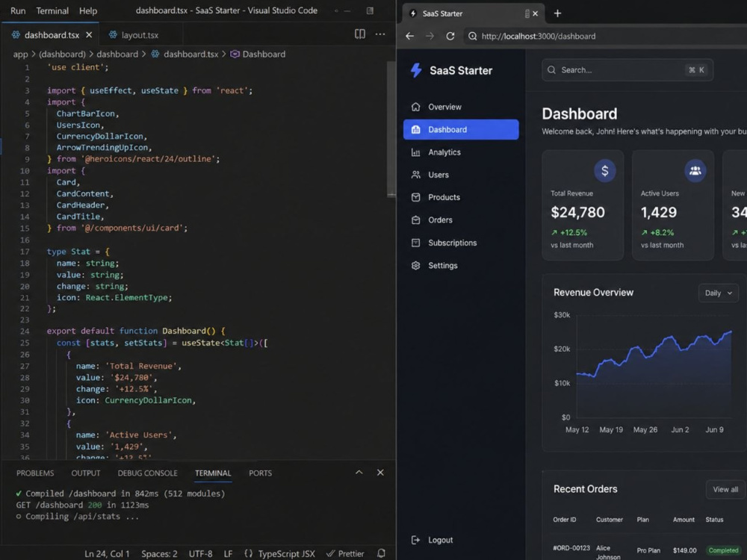The height and width of the screenshot is (560, 747).
Task: Click the localhost:3000/dashboard address bar
Action: (605, 36)
